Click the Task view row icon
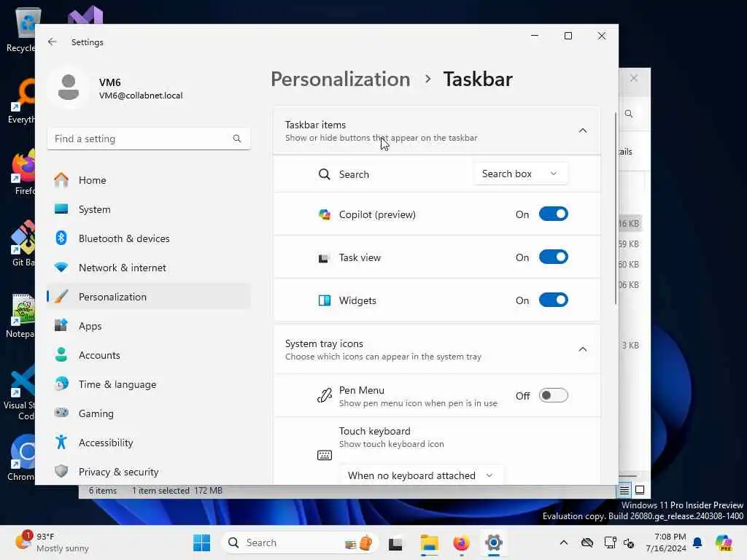The width and height of the screenshot is (747, 560). click(324, 258)
